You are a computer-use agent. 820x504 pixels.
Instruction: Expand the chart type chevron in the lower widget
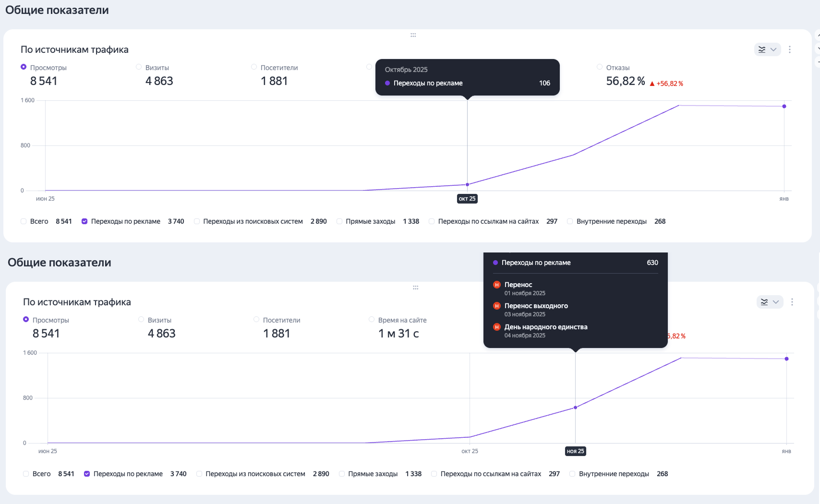coord(776,302)
